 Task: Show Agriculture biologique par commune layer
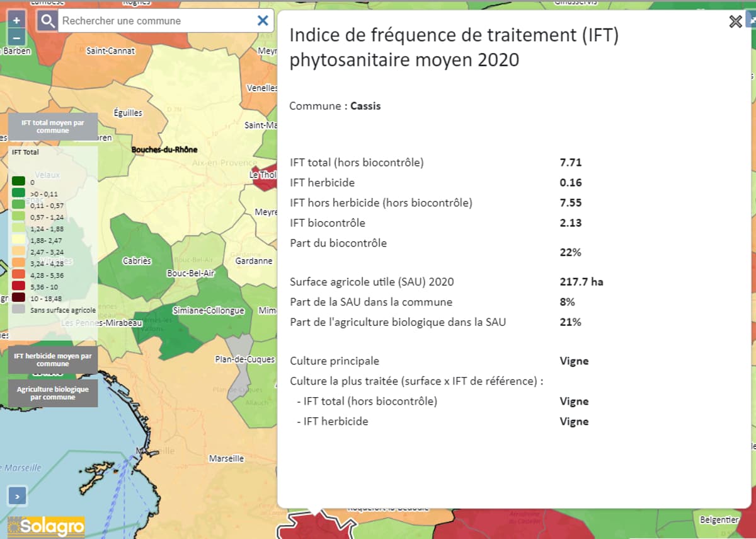tap(52, 393)
